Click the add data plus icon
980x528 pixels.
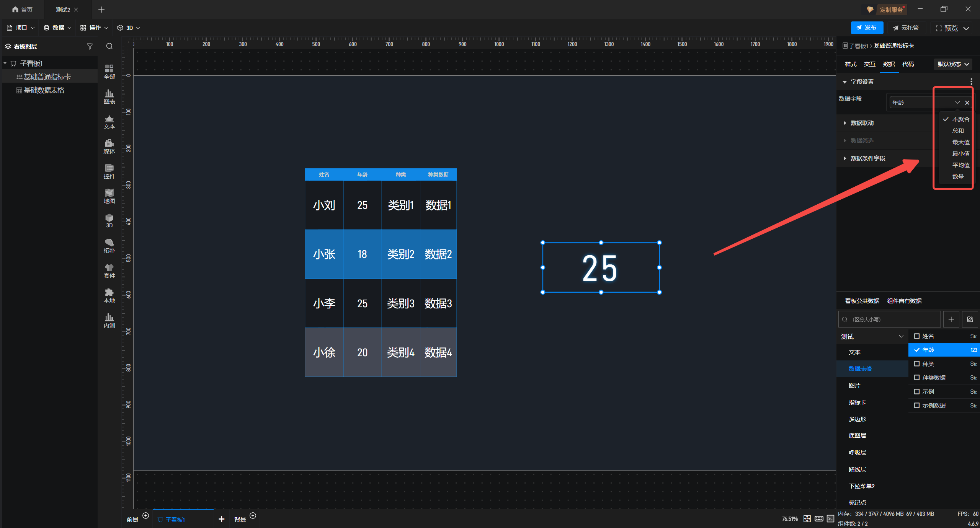(x=951, y=319)
